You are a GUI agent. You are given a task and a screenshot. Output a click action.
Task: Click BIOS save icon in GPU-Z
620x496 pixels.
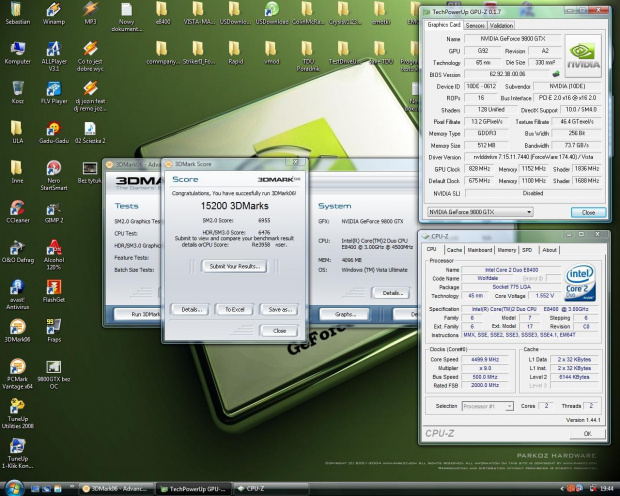(x=556, y=74)
